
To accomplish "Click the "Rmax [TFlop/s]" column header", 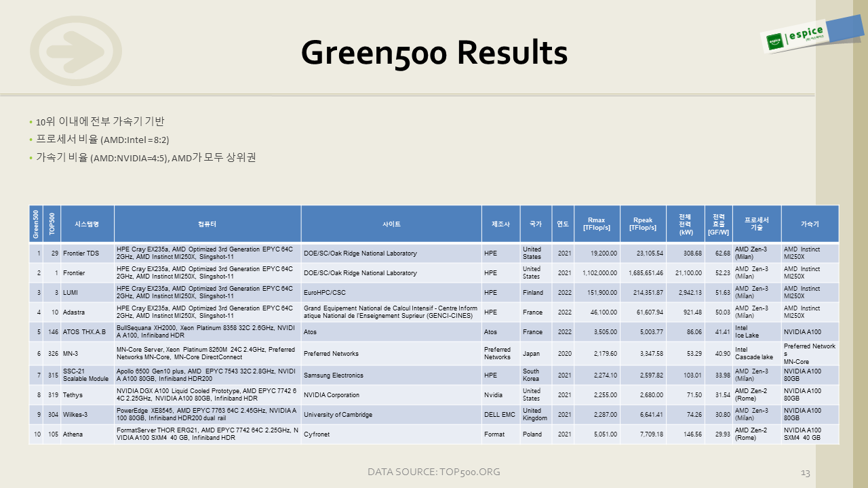I will 597,224.
